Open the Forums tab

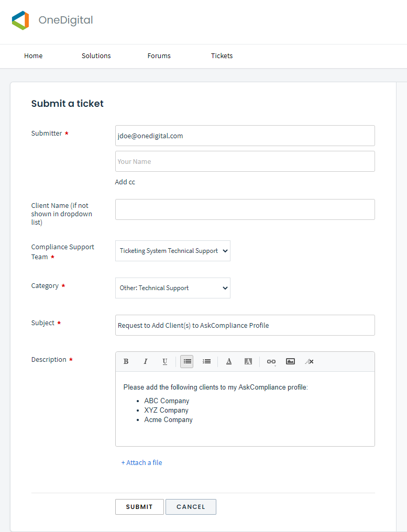coord(159,56)
